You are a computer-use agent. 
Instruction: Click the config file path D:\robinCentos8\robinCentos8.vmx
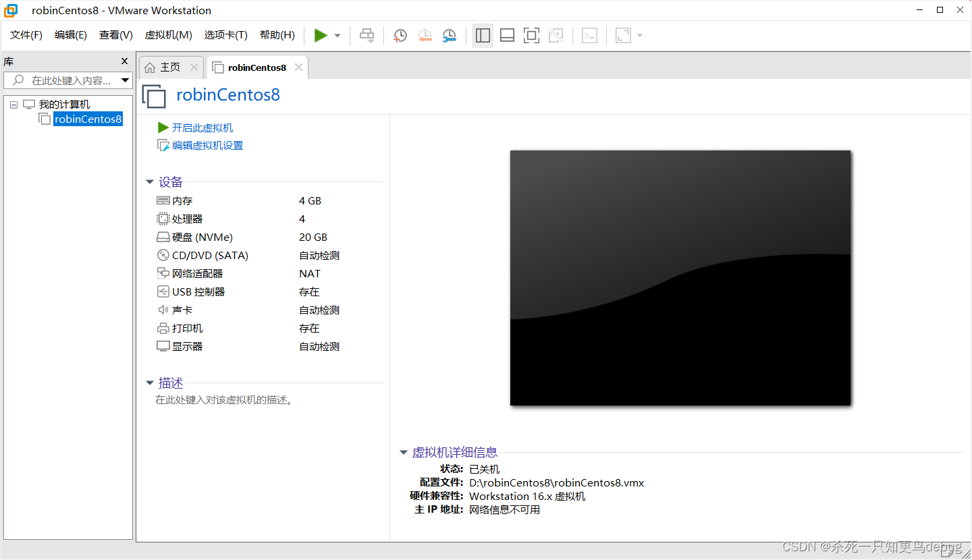coord(557,483)
